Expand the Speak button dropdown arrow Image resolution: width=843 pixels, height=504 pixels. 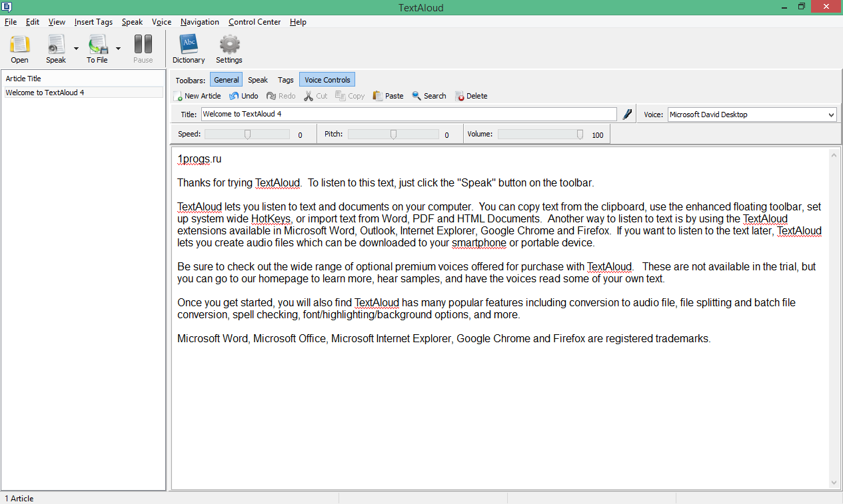coord(76,48)
